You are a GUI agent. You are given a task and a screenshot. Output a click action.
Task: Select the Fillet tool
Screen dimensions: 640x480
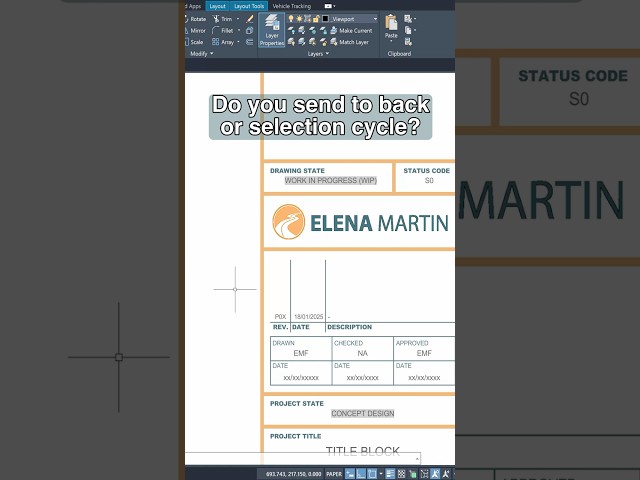point(223,31)
